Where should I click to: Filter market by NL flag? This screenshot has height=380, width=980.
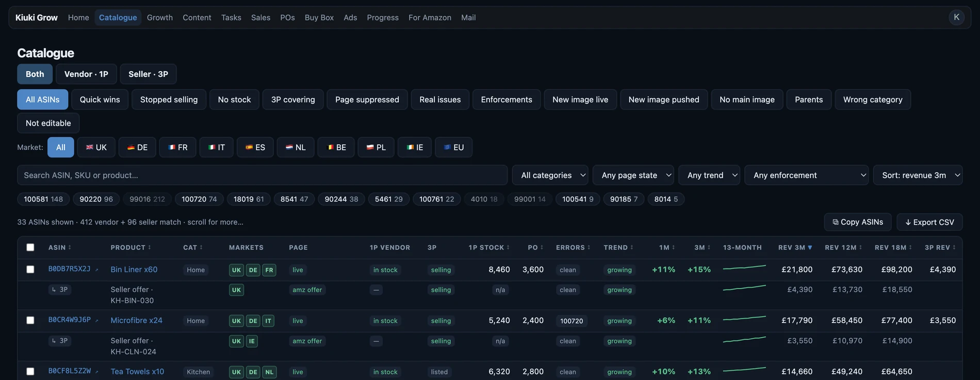(296, 147)
